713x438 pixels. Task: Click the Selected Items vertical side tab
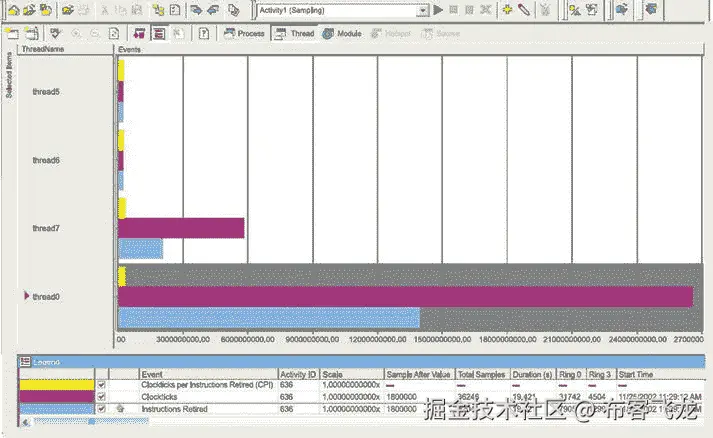tap(9, 75)
